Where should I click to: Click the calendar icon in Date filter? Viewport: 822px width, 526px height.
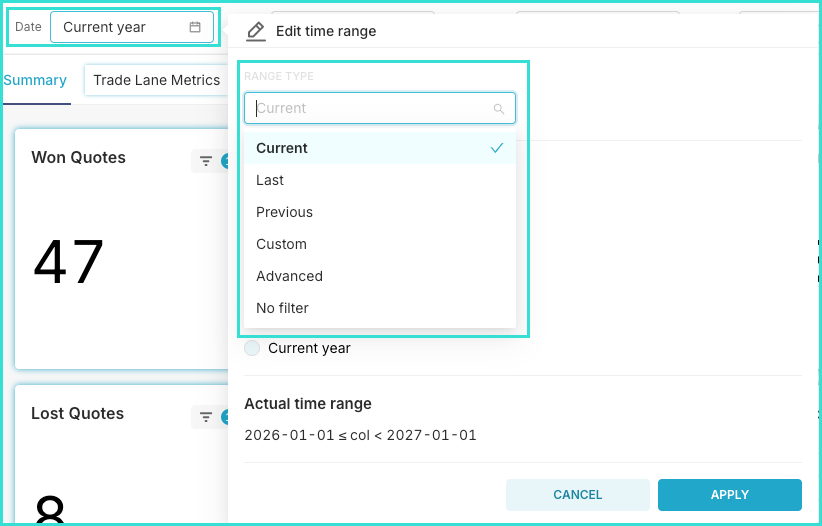click(x=195, y=27)
